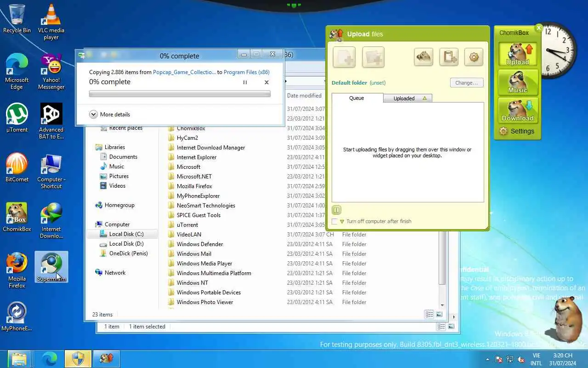Show hidden system tray icons arrow
The width and height of the screenshot is (588, 368).
487,360
